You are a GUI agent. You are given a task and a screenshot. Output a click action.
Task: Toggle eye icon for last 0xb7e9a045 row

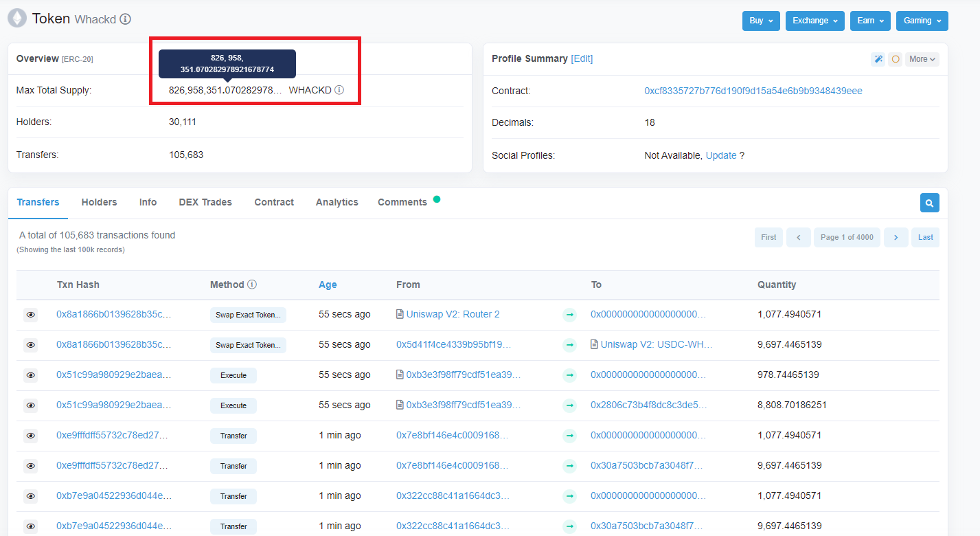(x=30, y=526)
